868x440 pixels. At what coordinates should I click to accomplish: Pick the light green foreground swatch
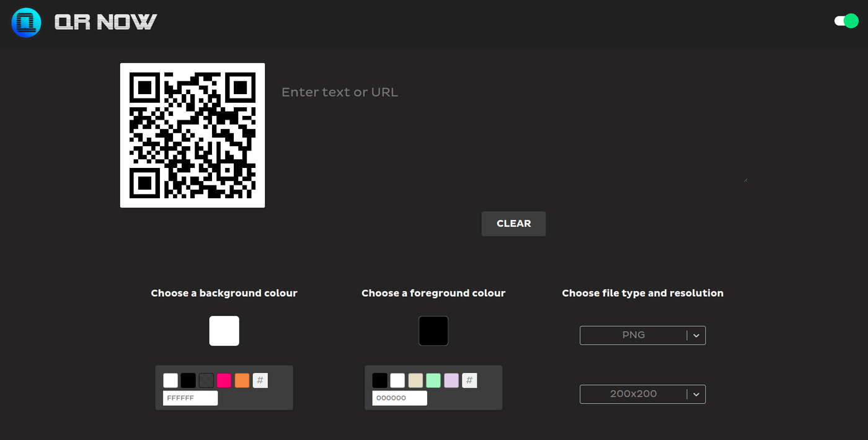click(434, 381)
